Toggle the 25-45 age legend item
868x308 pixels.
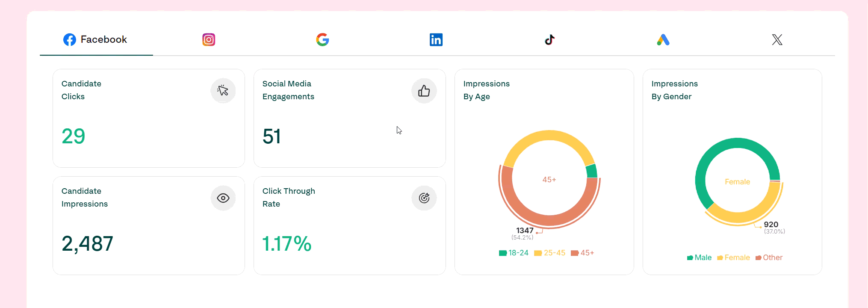(x=549, y=253)
